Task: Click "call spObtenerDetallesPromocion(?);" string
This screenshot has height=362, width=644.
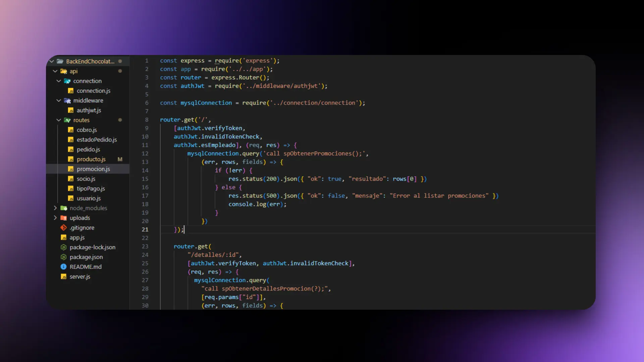Action: click(x=264, y=289)
